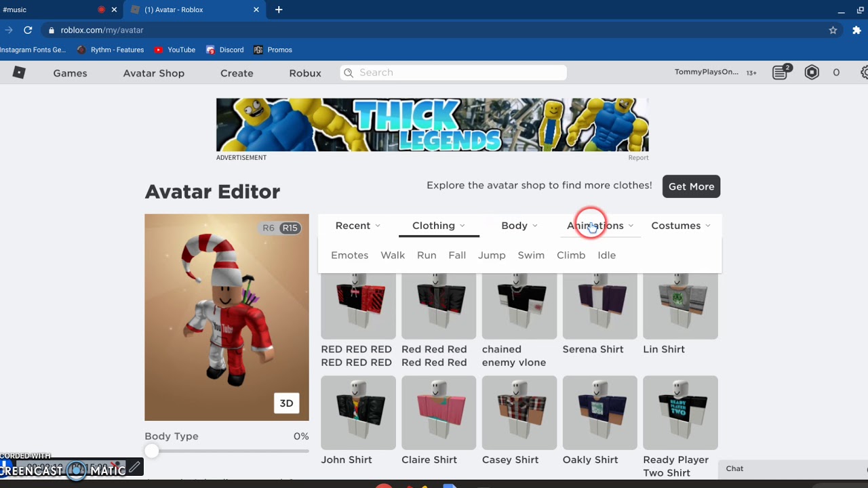
Task: Open Idle animation category
Action: coord(607,255)
